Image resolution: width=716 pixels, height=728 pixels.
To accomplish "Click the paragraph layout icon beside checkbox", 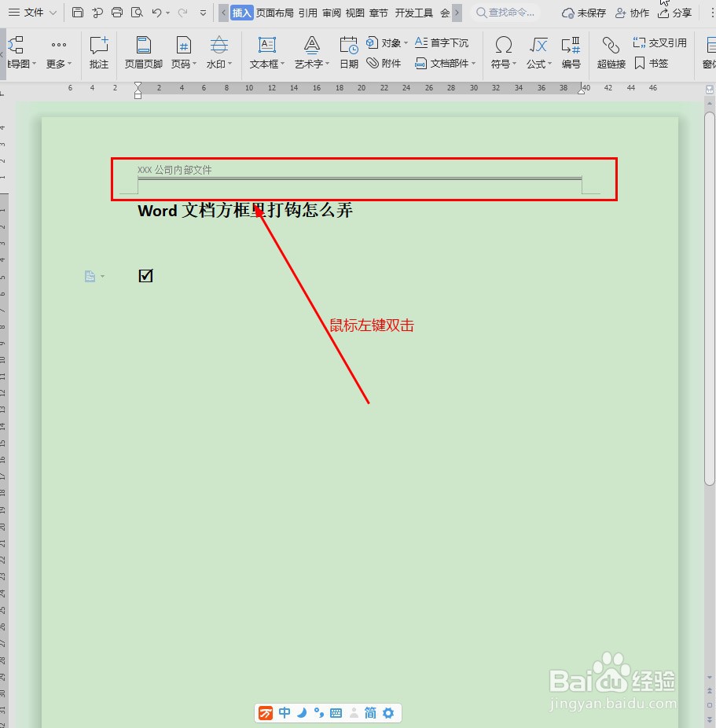I will (90, 277).
